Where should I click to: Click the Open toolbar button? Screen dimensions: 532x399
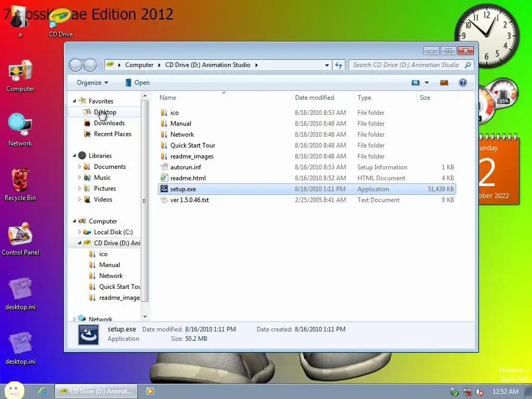coord(137,83)
